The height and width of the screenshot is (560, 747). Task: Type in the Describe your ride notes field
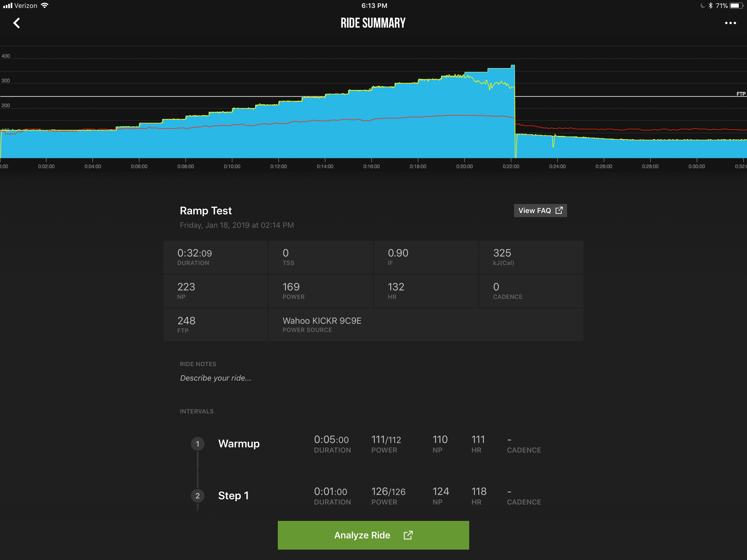coord(215,378)
